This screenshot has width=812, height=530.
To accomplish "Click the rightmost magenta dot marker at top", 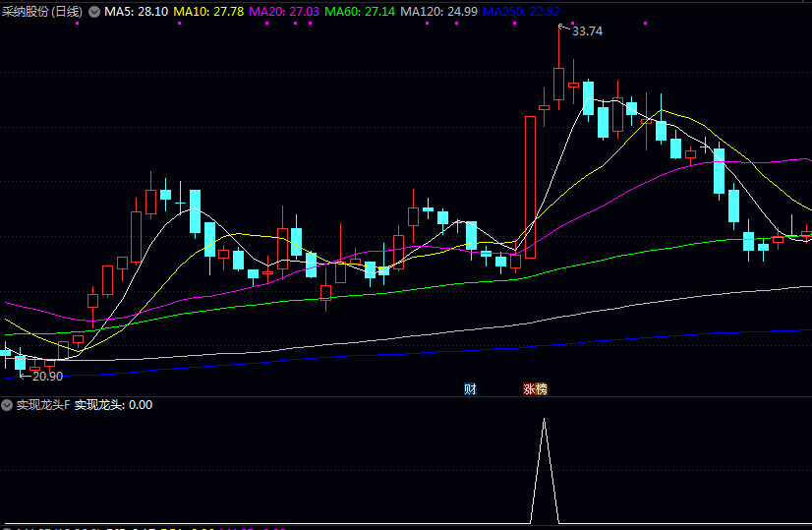I will (645, 23).
